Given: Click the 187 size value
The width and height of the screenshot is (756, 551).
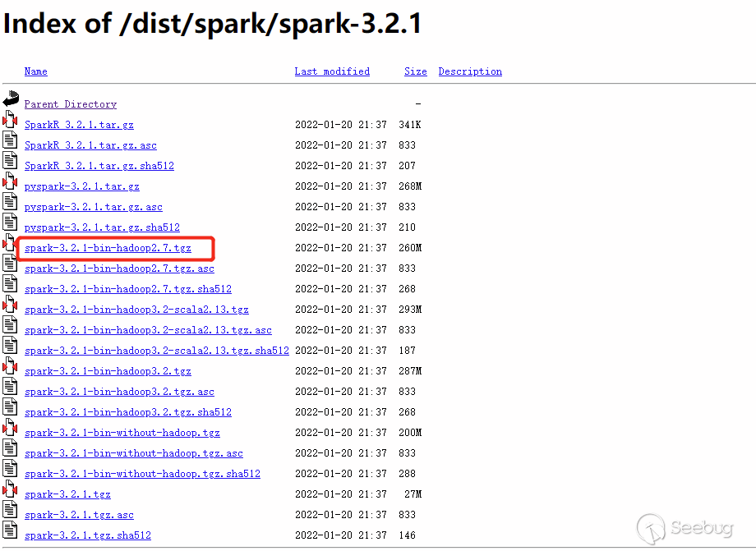Looking at the screenshot, I should 407,350.
